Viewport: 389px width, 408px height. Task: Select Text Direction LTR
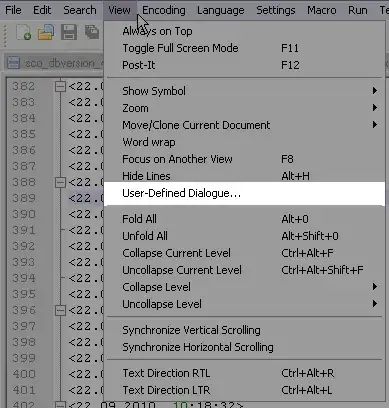(245, 390)
